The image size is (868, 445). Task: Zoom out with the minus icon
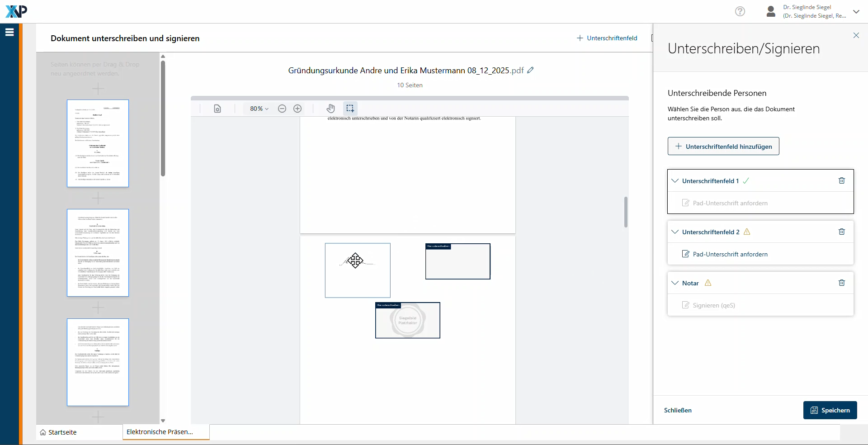282,109
